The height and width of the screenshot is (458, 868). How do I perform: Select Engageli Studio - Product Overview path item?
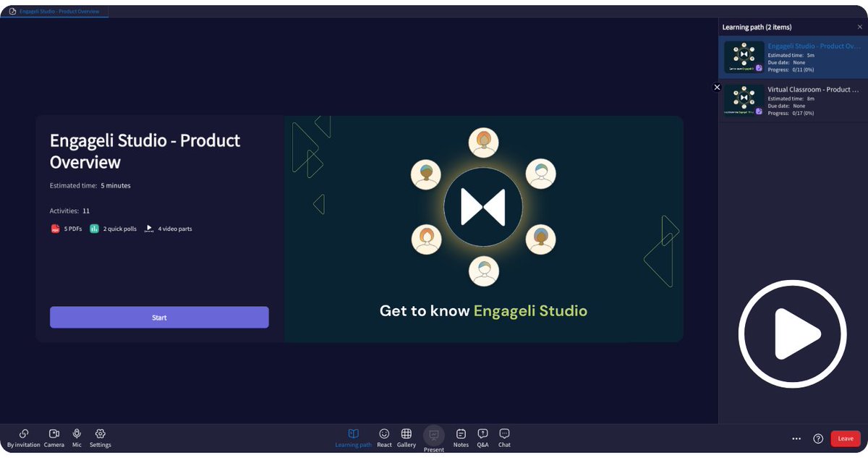[793, 58]
